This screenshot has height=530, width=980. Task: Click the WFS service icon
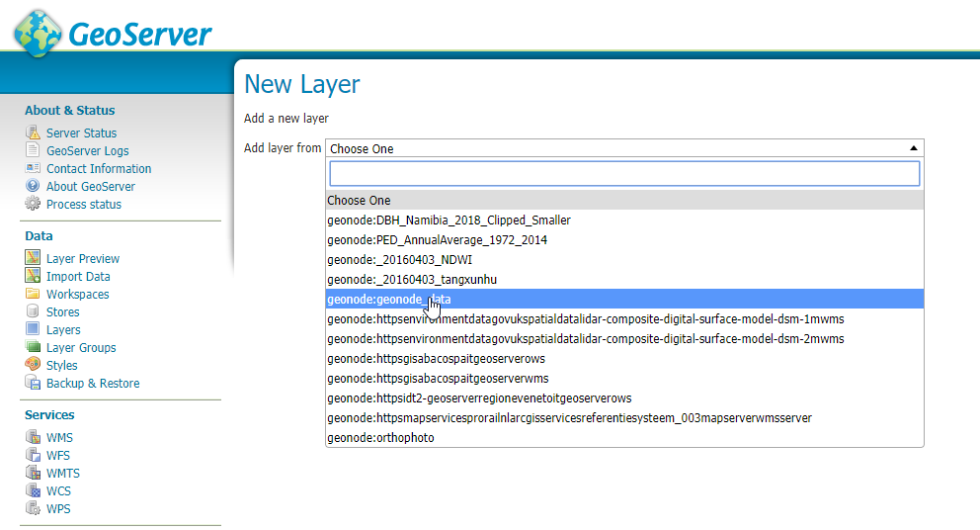[33, 455]
